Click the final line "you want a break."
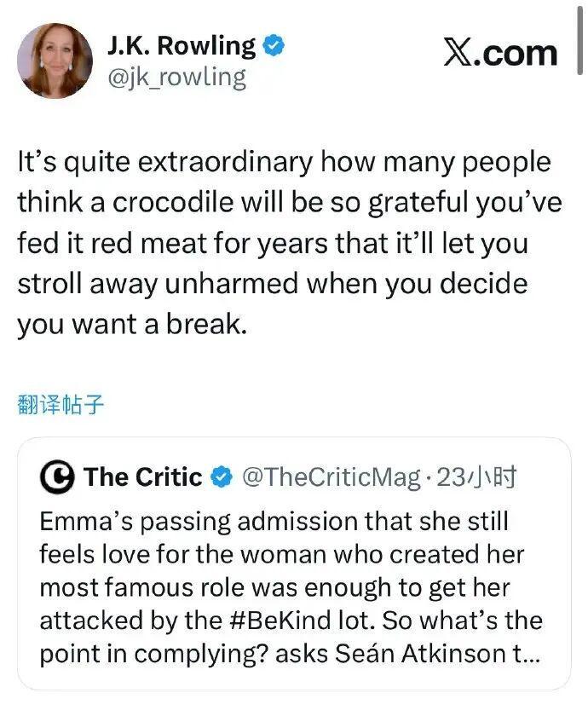588x716 pixels. coord(131,326)
